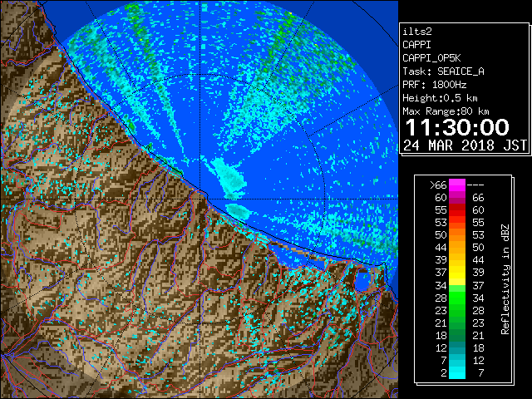Click the blue coastal lagoon on the map
This screenshot has width=532, height=399.
click(362, 280)
